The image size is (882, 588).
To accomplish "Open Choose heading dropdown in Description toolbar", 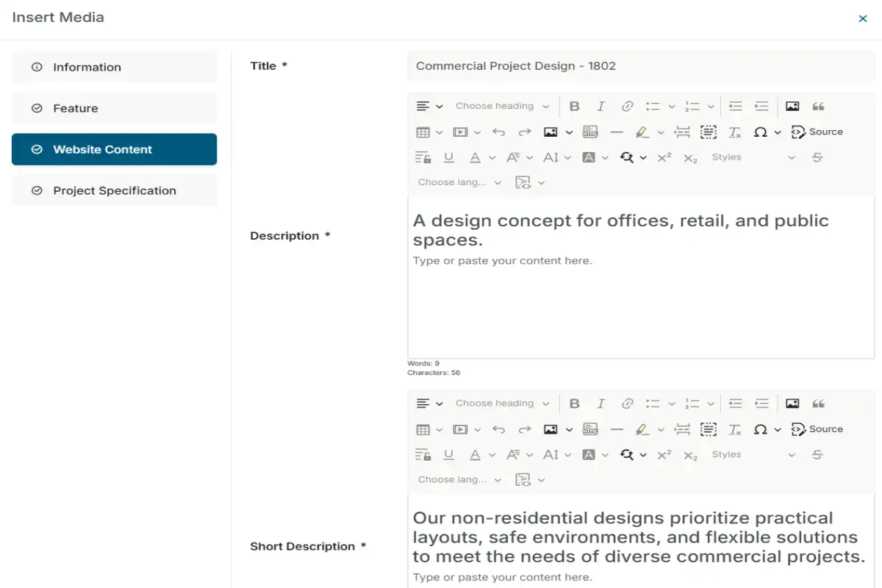I will (502, 107).
